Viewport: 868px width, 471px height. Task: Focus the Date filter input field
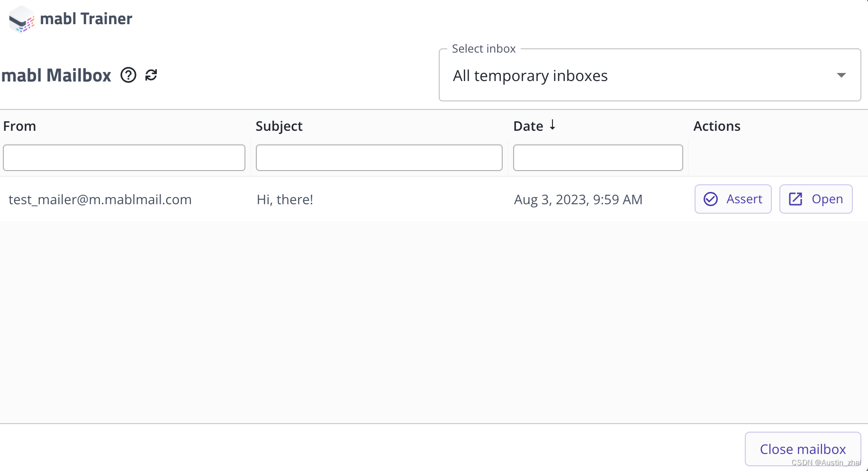pyautogui.click(x=598, y=158)
